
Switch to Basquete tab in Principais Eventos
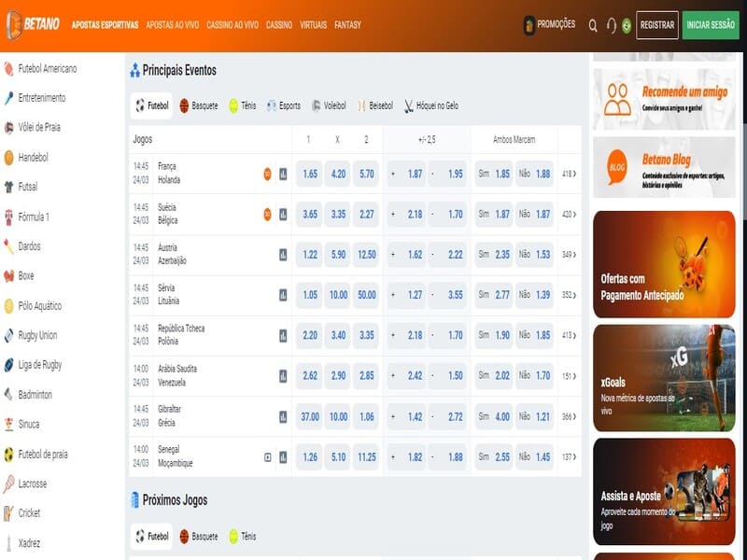pyautogui.click(x=198, y=105)
